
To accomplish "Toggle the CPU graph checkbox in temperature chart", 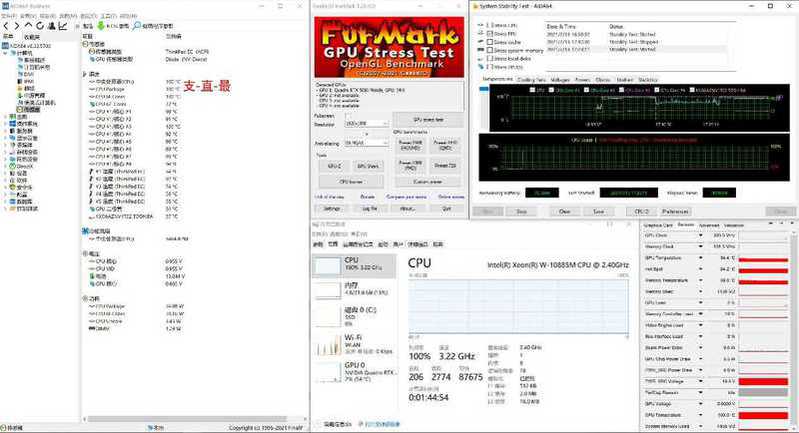I will [532, 90].
